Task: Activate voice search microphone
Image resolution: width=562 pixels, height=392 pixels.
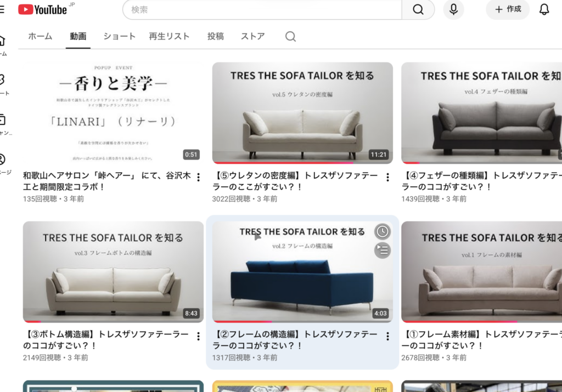Action: point(453,10)
